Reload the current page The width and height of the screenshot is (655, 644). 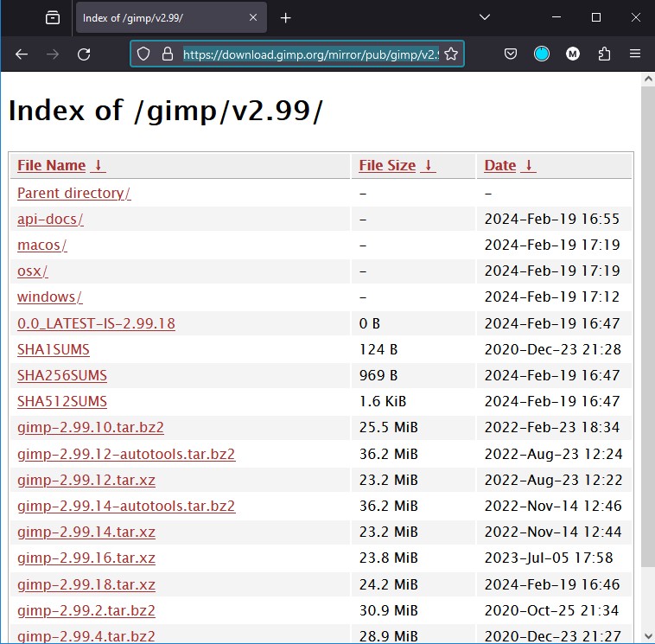tap(84, 54)
